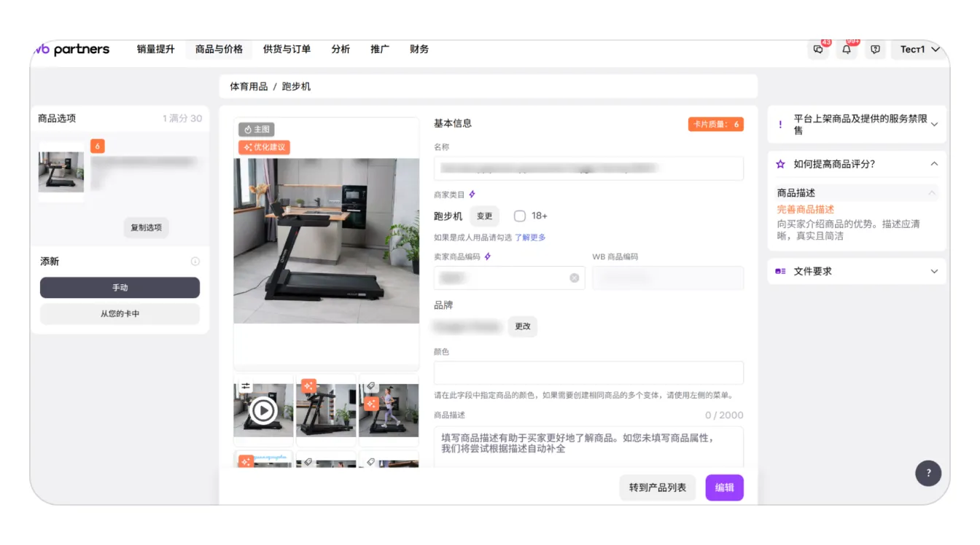Click into the 名称 name input field

pyautogui.click(x=588, y=168)
